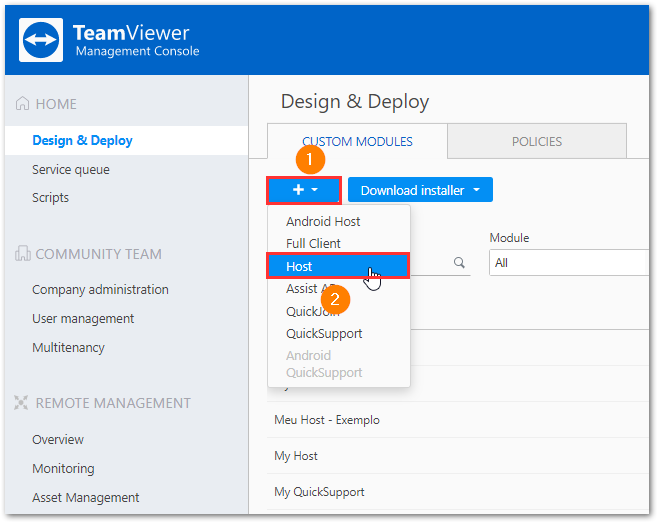This screenshot has width=658, height=523.
Task: Go to Scripts in the sidebar
Action: pos(51,197)
